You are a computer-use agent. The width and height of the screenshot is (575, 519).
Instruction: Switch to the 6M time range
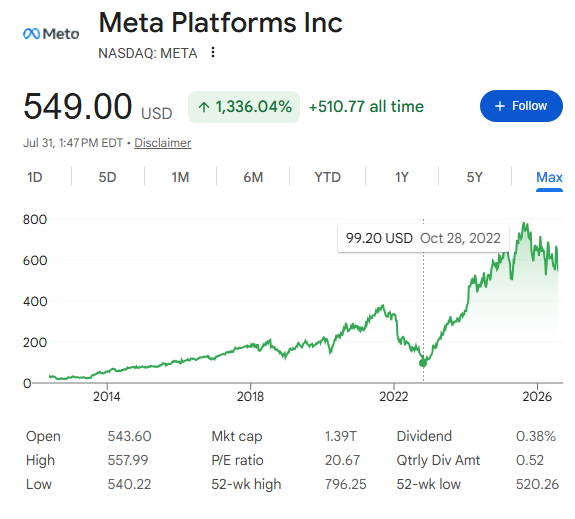click(253, 178)
